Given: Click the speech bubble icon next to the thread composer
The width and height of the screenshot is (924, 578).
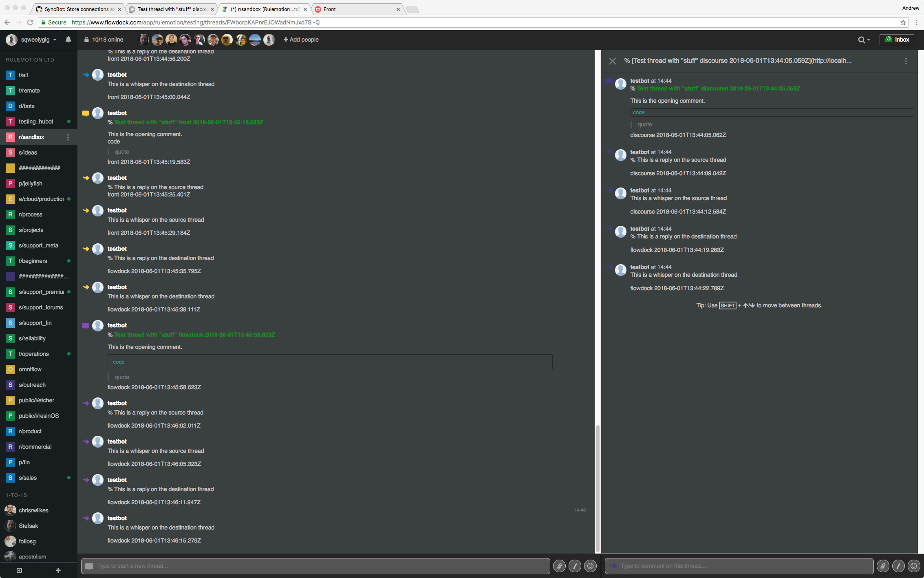Looking at the screenshot, I should tap(89, 566).
